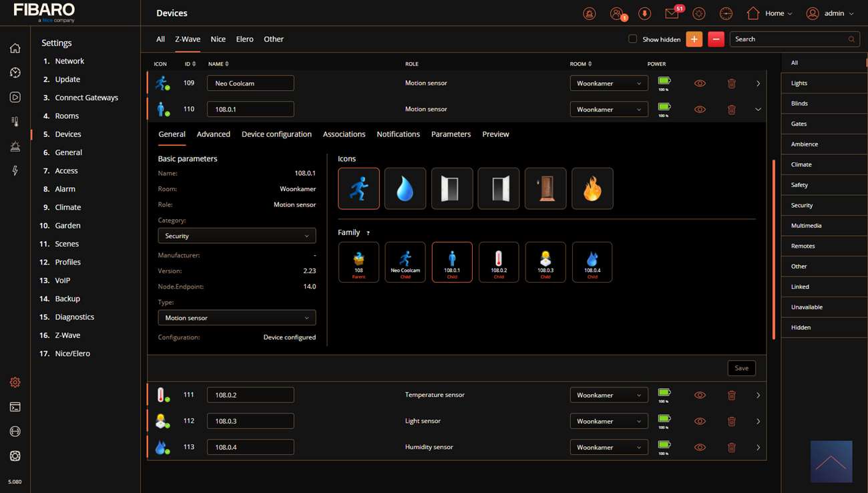This screenshot has height=493, width=868.
Task: Open Z-Wave settings in the menu
Action: (67, 335)
